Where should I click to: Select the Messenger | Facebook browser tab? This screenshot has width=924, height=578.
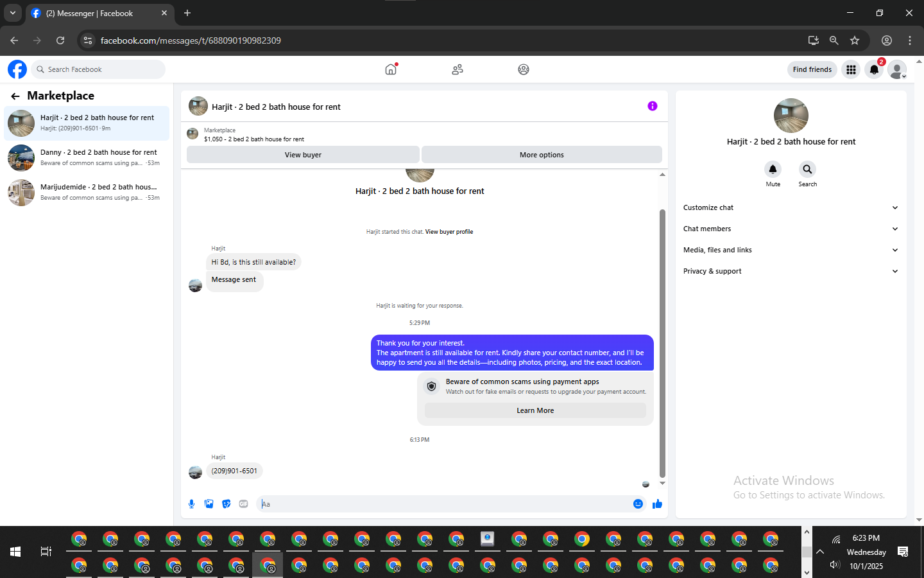click(99, 13)
